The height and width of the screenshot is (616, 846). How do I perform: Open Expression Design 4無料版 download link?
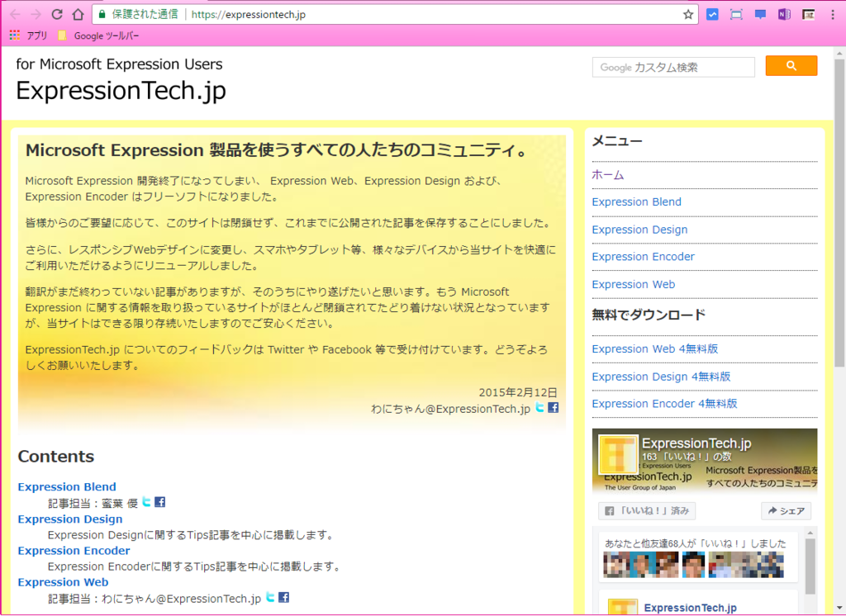(661, 377)
